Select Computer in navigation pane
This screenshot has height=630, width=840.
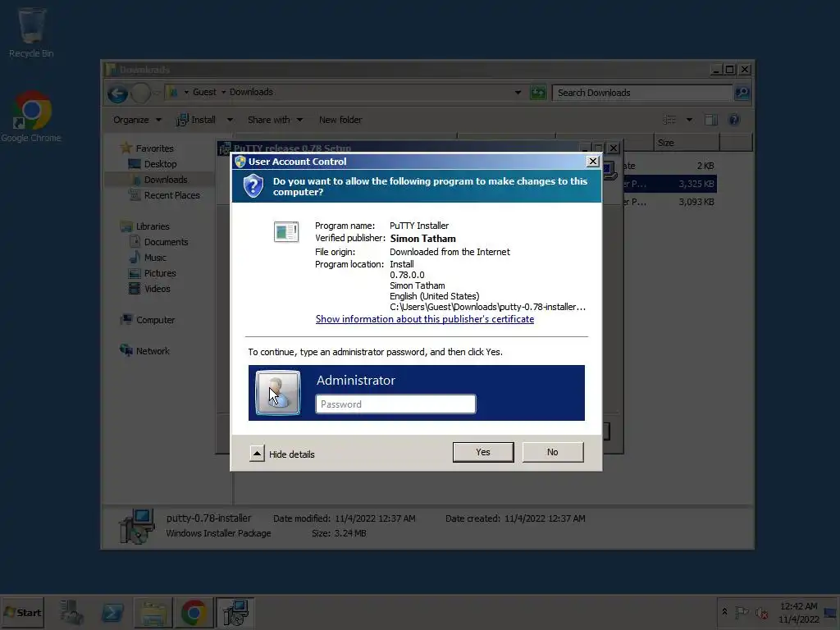[x=155, y=320]
